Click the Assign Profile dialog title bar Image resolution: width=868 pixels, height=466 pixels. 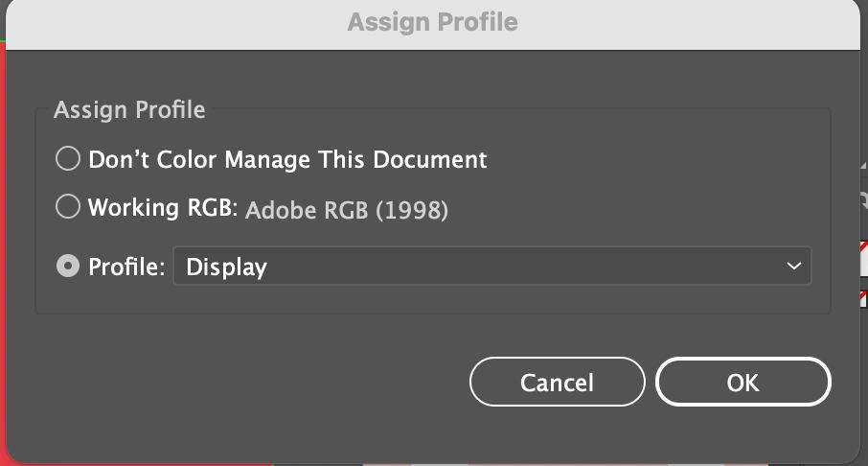[432, 21]
